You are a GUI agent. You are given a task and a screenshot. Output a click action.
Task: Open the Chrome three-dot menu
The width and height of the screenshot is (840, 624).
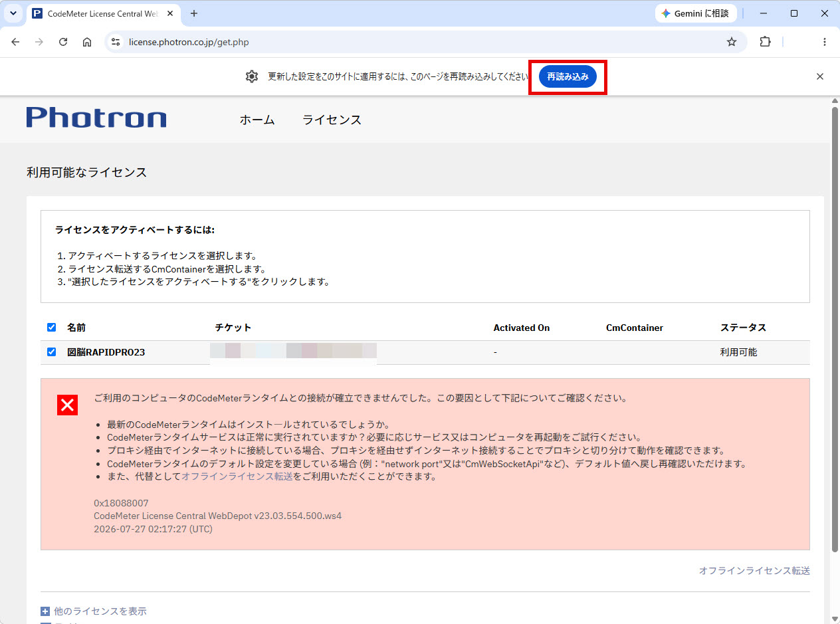[825, 42]
